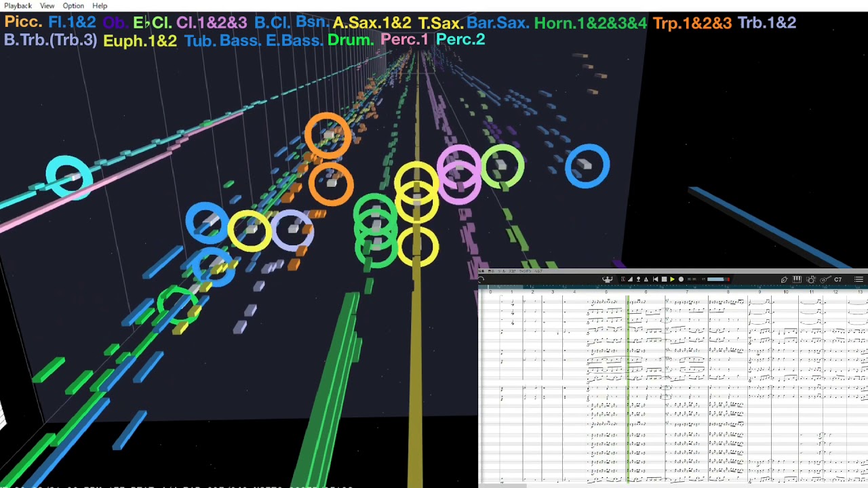The image size is (868, 488).
Task: Open the piano keyboard panel icon
Action: coord(797,279)
